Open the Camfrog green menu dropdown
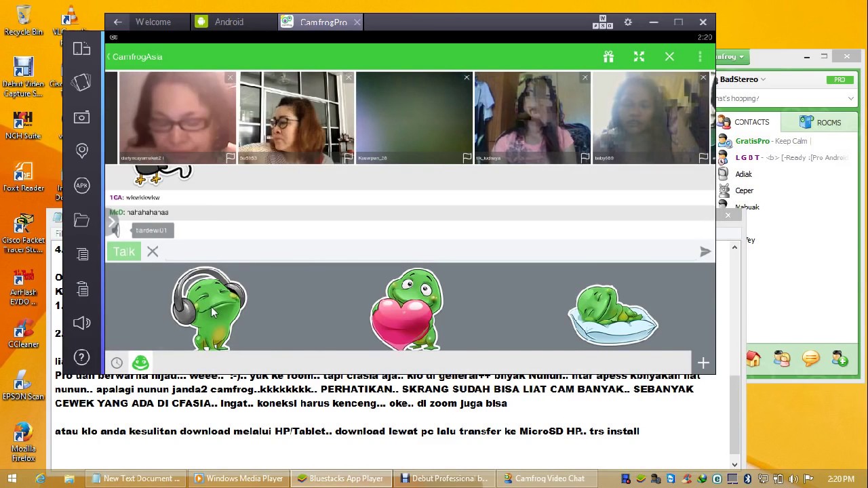 point(731,57)
